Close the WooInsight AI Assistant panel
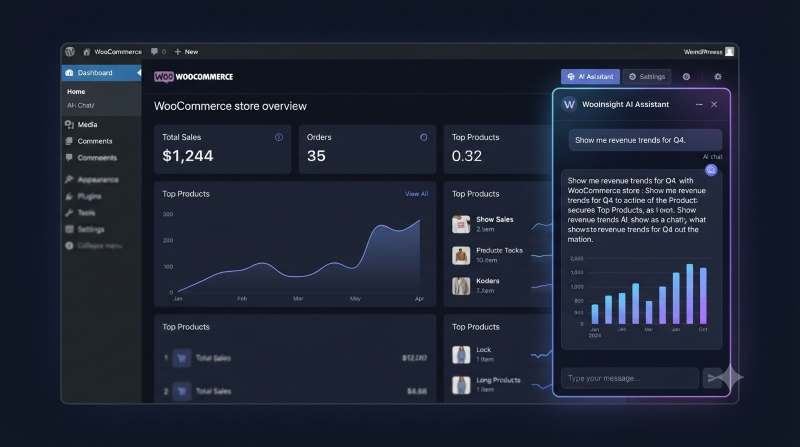 point(714,104)
